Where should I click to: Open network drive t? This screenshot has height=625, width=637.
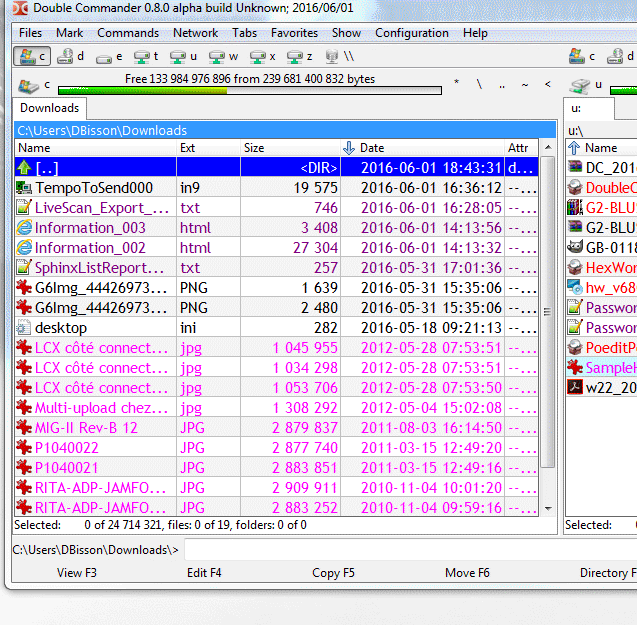(146, 56)
